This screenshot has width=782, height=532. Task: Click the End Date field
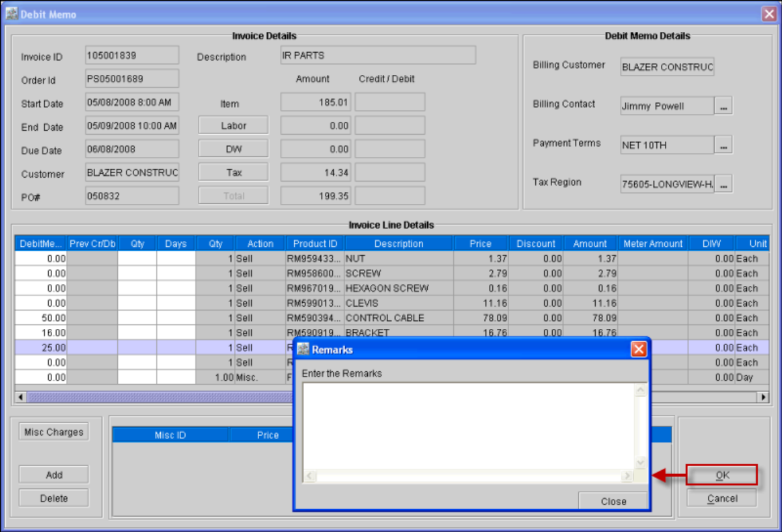coord(132,126)
